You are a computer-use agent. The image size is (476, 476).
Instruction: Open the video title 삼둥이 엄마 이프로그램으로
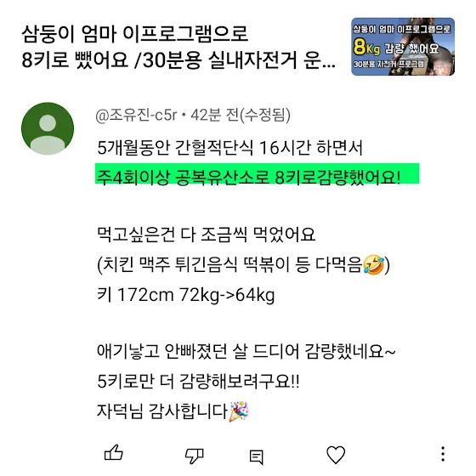[x=178, y=47]
